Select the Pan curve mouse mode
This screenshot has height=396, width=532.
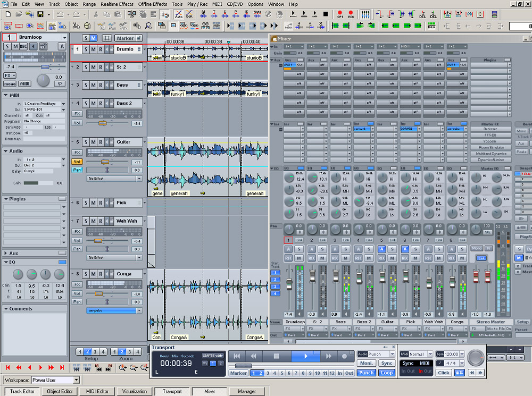click(112, 26)
